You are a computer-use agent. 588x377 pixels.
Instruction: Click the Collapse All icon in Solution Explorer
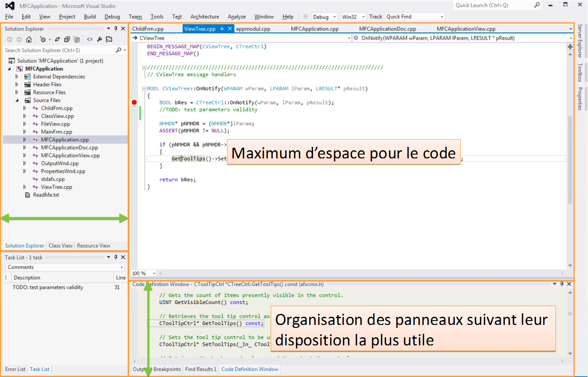67,39
